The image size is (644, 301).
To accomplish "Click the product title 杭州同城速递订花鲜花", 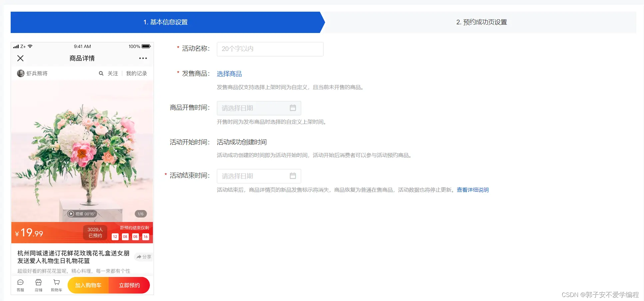I will click(73, 257).
